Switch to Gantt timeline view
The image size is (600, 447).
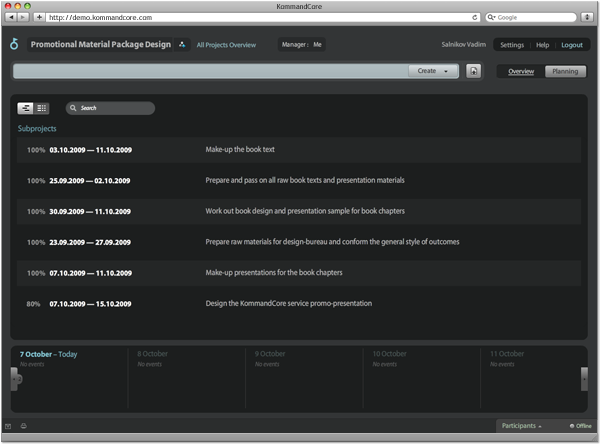coord(25,108)
